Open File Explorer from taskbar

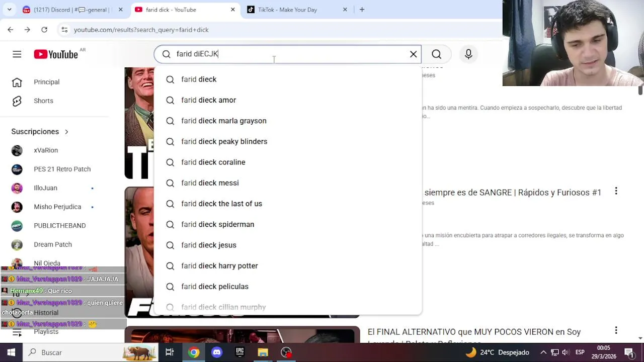(x=263, y=352)
